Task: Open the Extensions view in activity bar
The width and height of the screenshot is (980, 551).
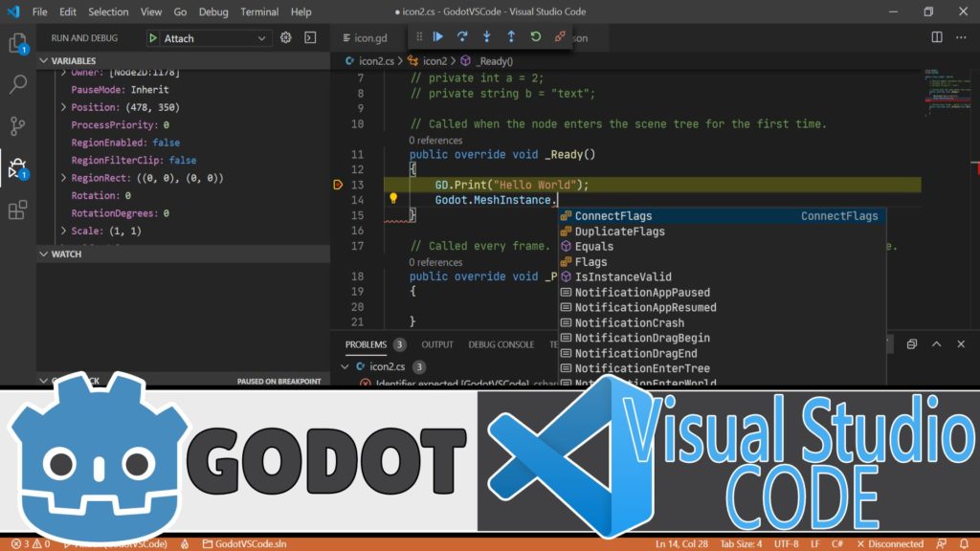Action: coord(17,209)
